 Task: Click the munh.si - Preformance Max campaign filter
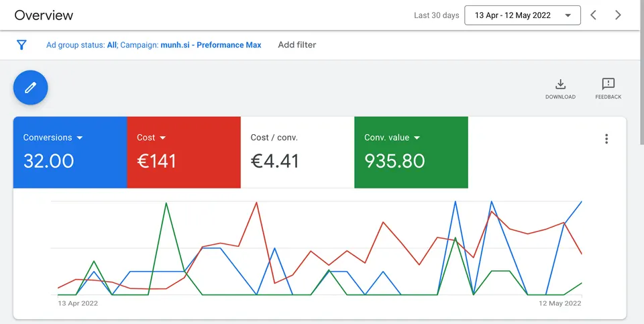211,45
